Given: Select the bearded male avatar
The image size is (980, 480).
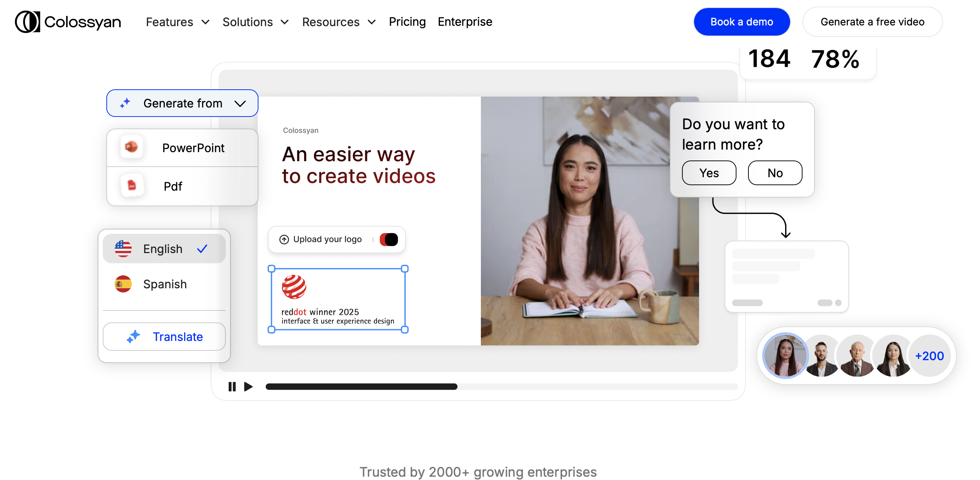Looking at the screenshot, I should tap(822, 355).
